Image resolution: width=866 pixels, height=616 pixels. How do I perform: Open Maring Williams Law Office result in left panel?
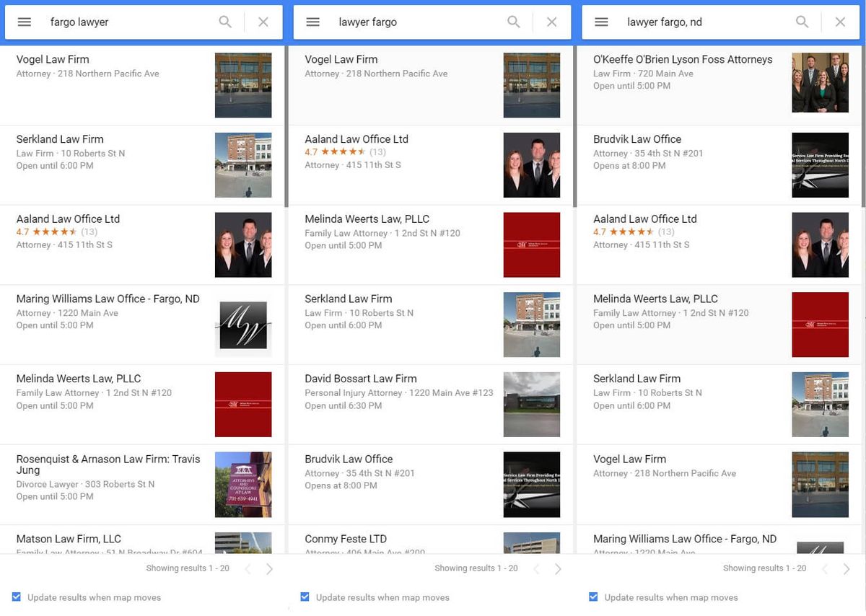click(142, 325)
